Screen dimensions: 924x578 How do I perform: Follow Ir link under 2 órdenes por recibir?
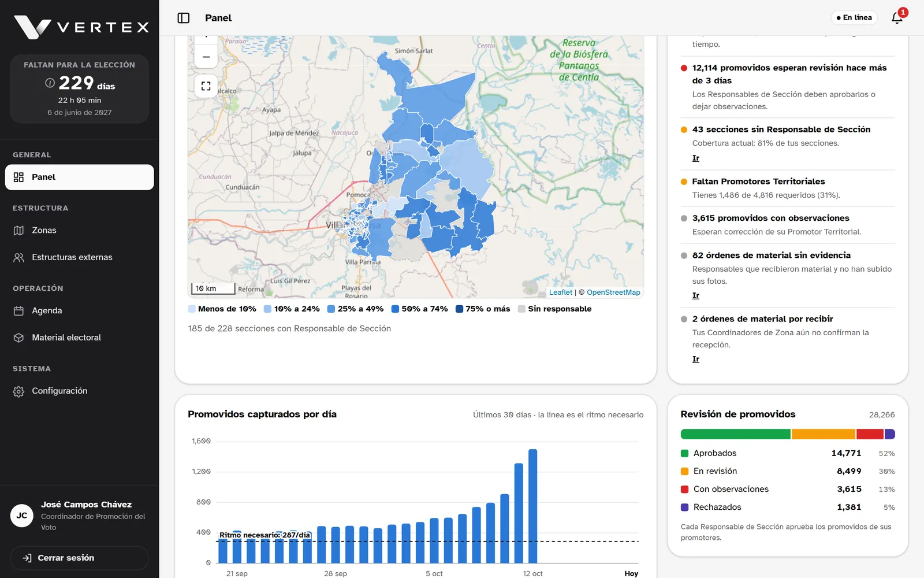pyautogui.click(x=696, y=359)
